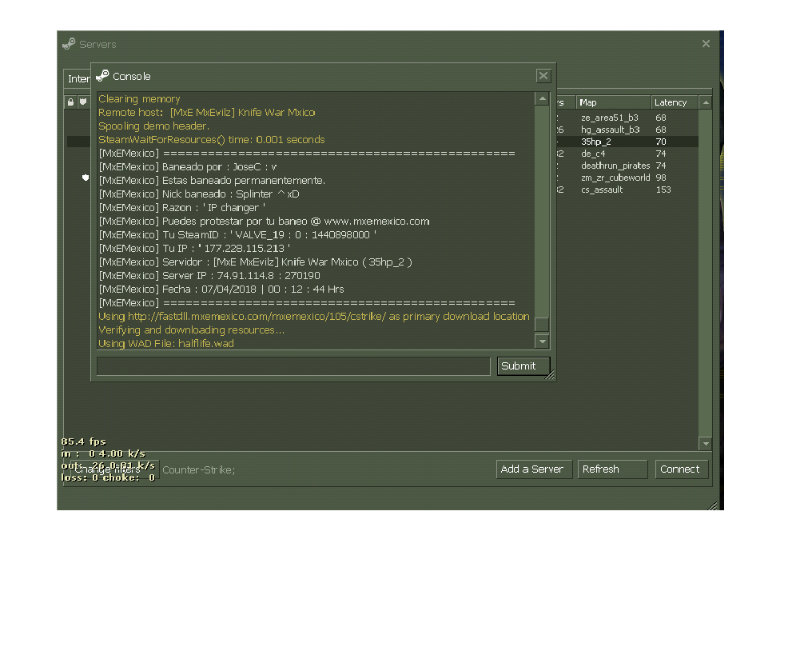Click the server list scroll up arrow

click(706, 102)
